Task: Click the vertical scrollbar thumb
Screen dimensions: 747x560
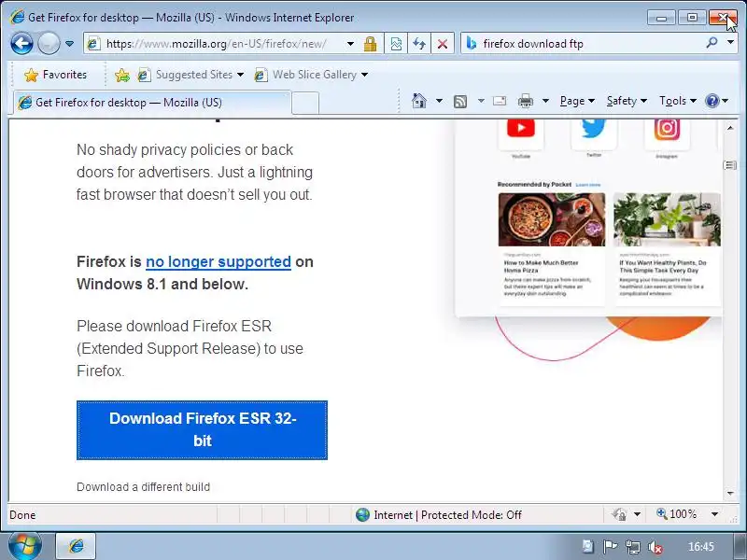Action: pos(730,165)
